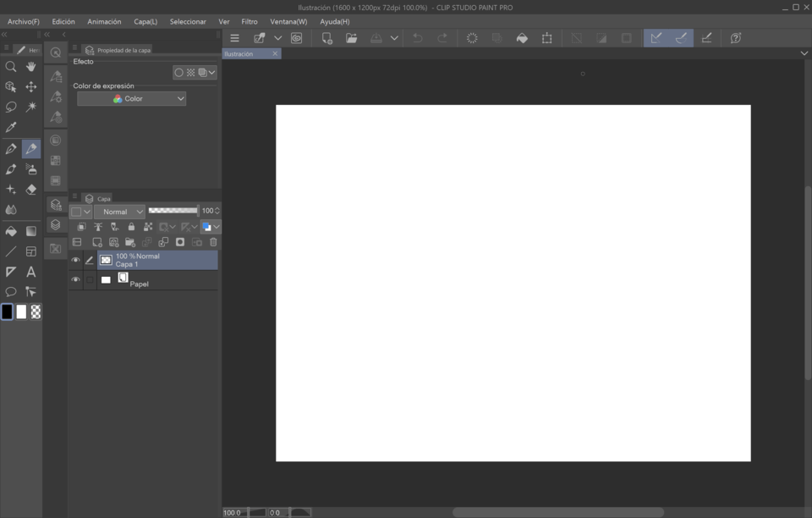The width and height of the screenshot is (812, 518).
Task: Lock the active Capa 1 layer
Action: pyautogui.click(x=131, y=226)
